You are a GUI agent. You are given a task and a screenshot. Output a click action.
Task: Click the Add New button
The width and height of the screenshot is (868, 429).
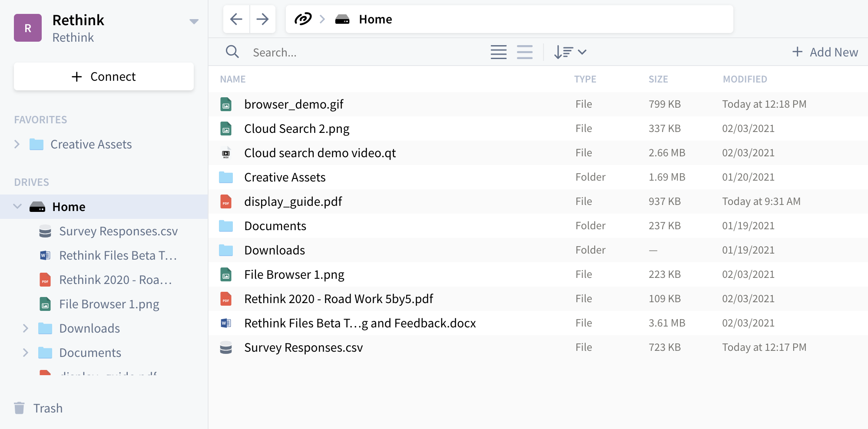pos(825,52)
